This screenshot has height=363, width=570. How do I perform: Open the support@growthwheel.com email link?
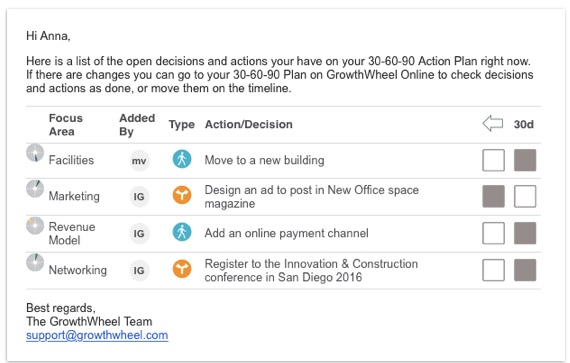pos(97,335)
